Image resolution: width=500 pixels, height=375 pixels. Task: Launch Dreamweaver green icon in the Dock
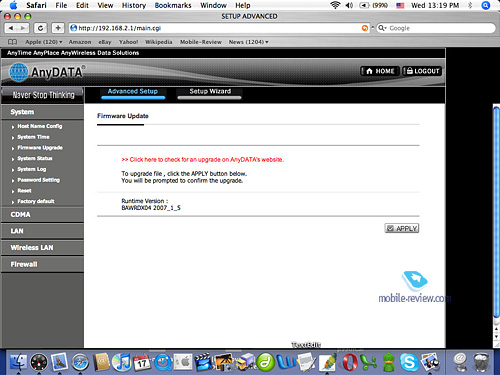point(265,362)
